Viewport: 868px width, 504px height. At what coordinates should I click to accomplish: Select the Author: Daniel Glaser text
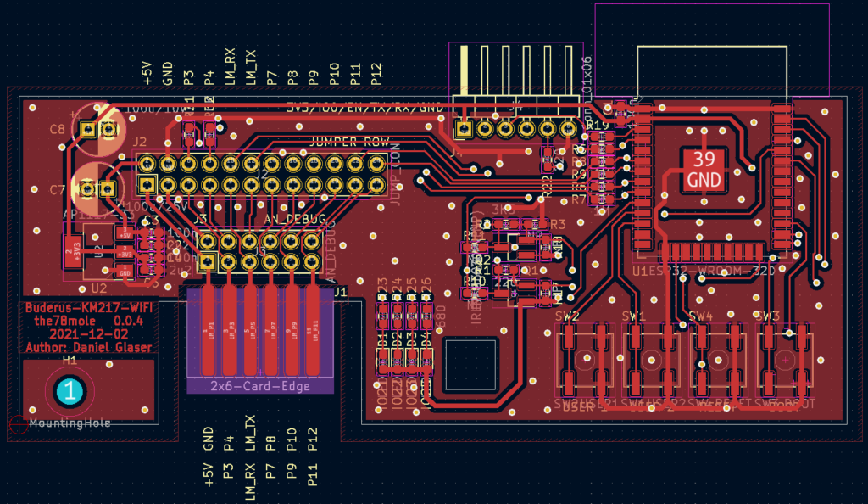pyautogui.click(x=89, y=347)
